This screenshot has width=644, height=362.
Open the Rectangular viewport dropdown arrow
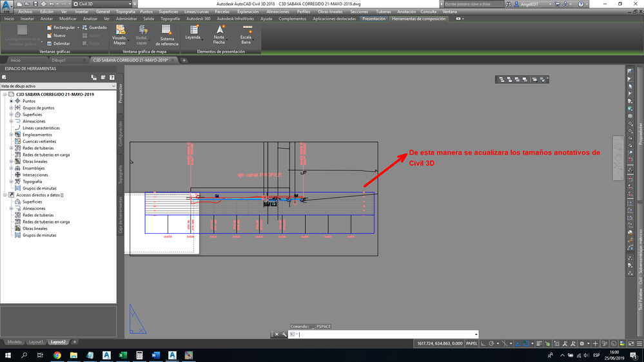[78, 28]
